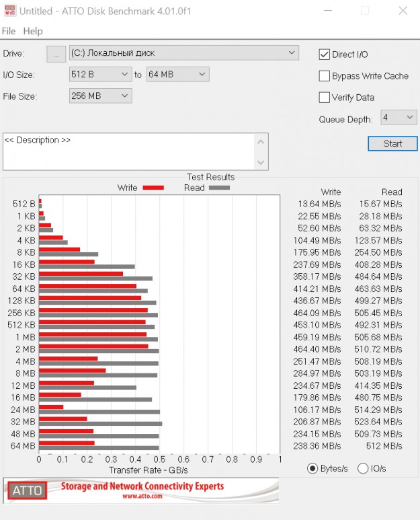Select the Bytes/s radio button
Image resolution: width=420 pixels, height=520 pixels.
point(312,468)
